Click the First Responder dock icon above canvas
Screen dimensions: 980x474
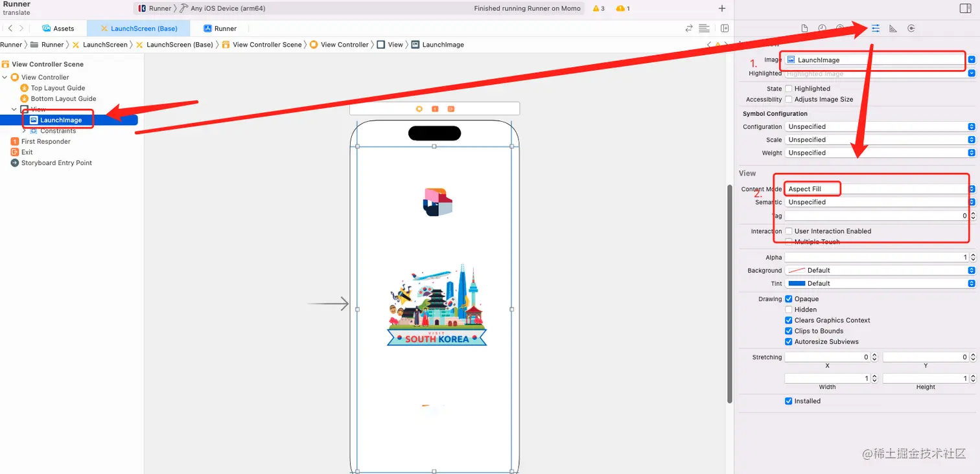point(435,109)
